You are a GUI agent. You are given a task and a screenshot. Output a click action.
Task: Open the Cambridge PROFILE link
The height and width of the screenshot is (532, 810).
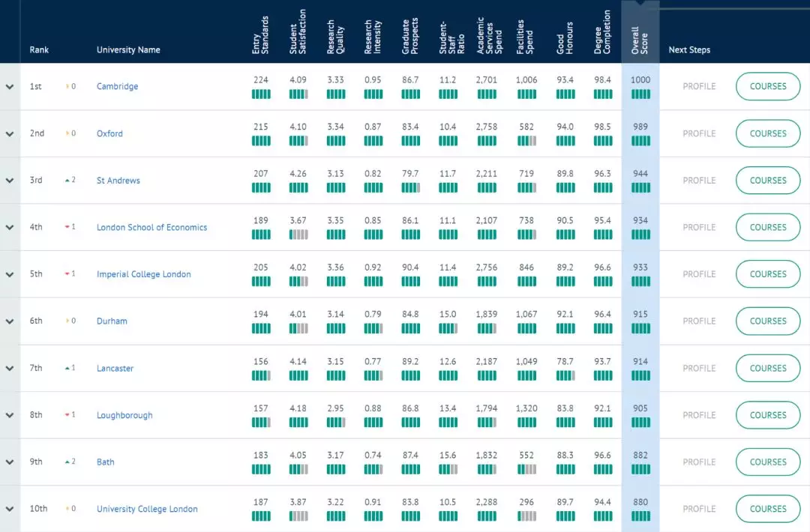pyautogui.click(x=699, y=86)
